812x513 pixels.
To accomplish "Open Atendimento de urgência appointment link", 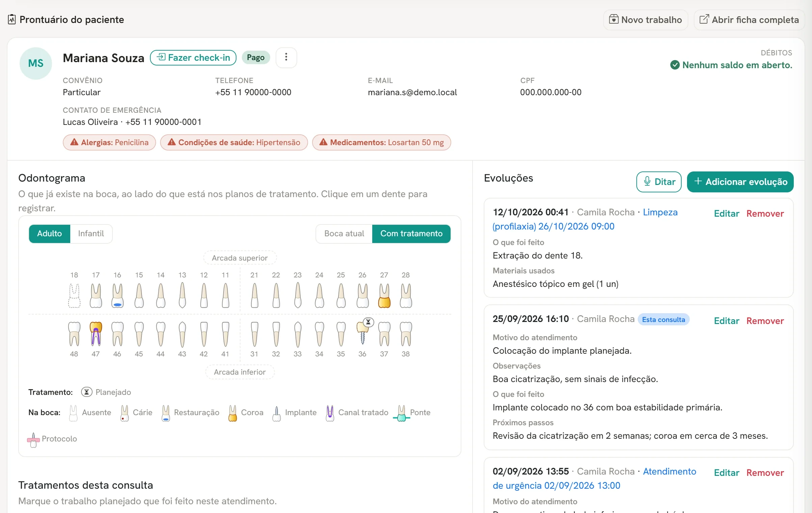I will [x=594, y=479].
